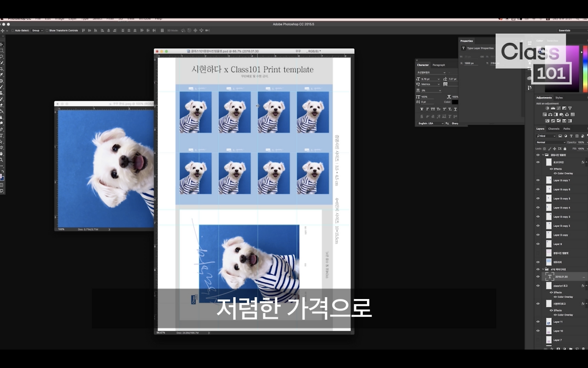Collapse the 증명사진 템플릿 layer group
This screenshot has width=588, height=368.
[x=544, y=155]
